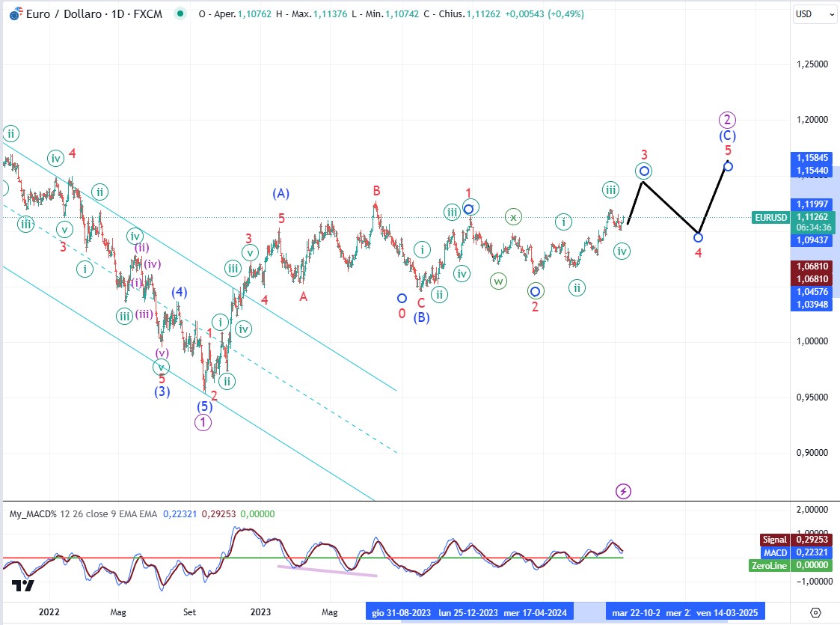Click the +0,00543 (+0,49%) change value

click(x=545, y=14)
